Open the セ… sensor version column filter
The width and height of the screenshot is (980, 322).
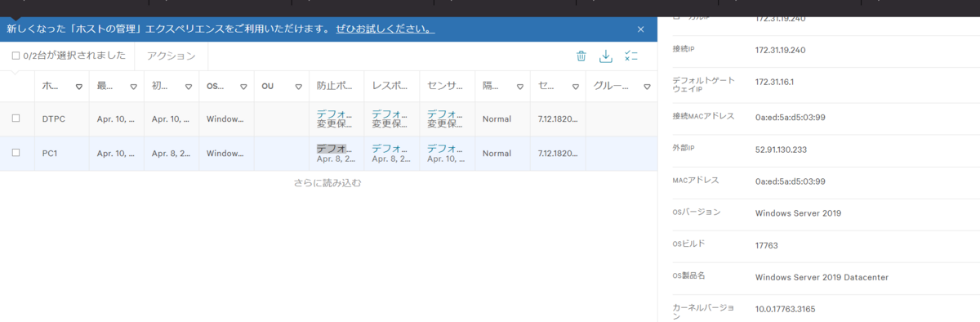[x=575, y=87]
